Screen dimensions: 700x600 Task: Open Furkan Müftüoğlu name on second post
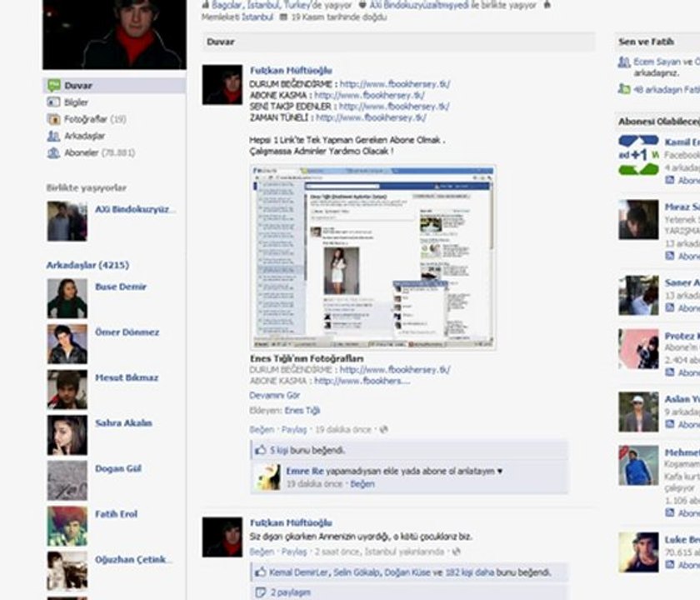coord(291,522)
